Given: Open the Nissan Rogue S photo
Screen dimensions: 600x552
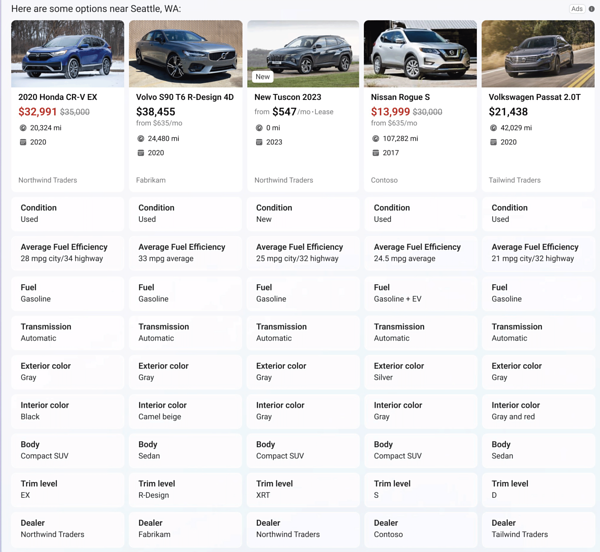Looking at the screenshot, I should [421, 54].
